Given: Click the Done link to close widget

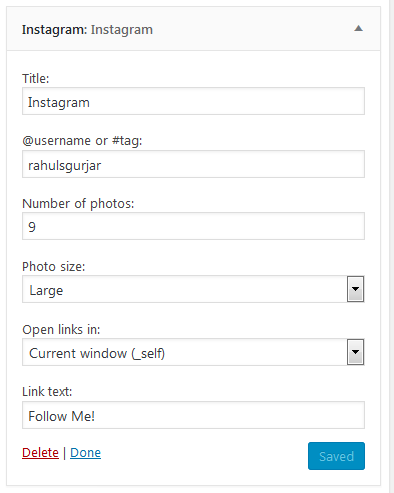Looking at the screenshot, I should [85, 453].
